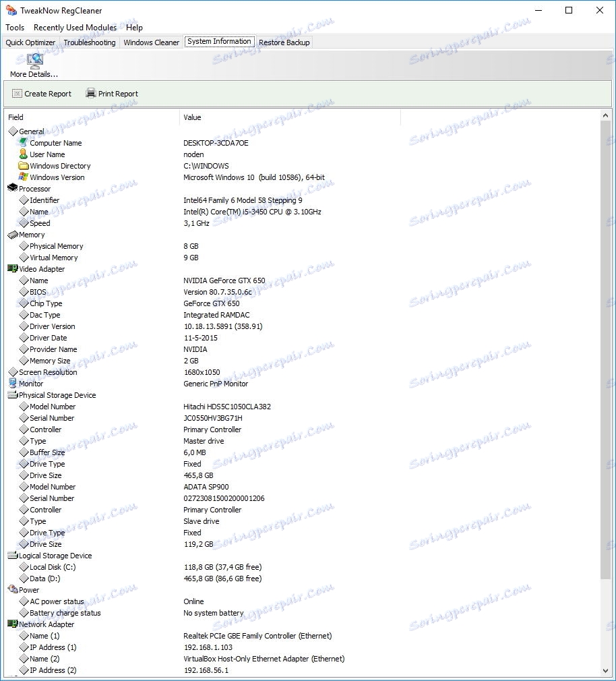Select the General tree node

click(x=31, y=131)
